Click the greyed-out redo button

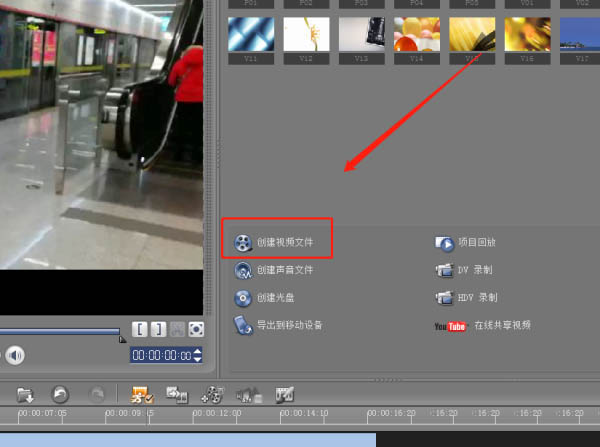(x=96, y=395)
